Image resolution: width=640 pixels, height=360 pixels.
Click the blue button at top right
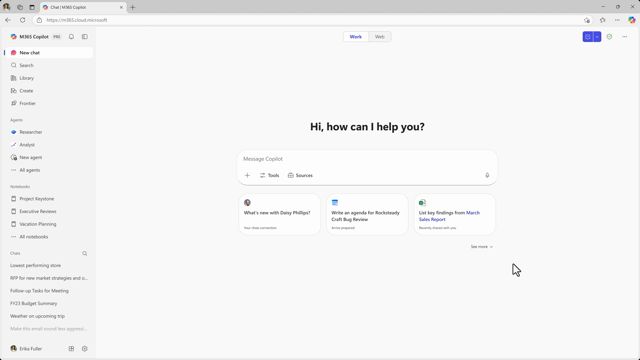(588, 37)
